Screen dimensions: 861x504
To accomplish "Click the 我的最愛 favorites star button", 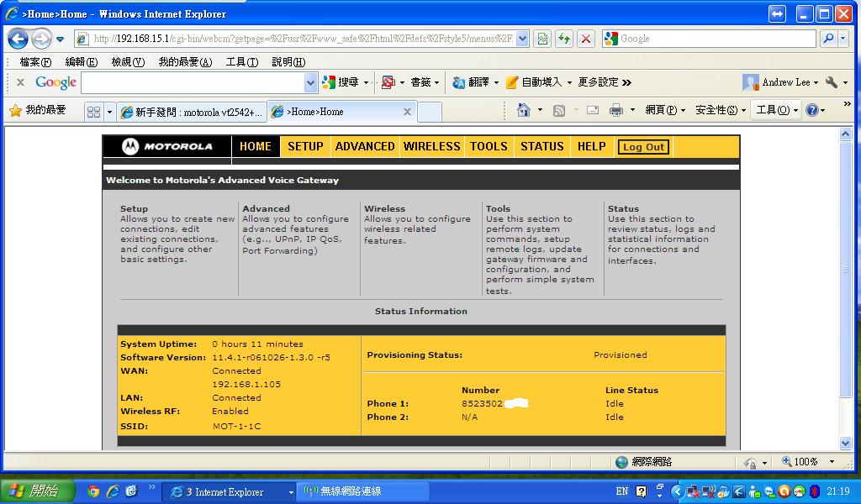I will [x=38, y=111].
